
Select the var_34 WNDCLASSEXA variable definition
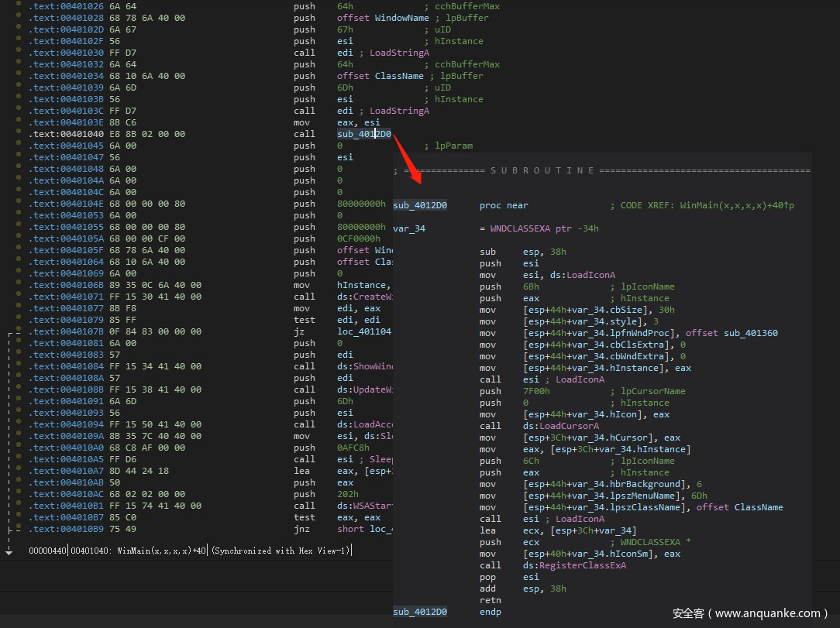coord(408,228)
